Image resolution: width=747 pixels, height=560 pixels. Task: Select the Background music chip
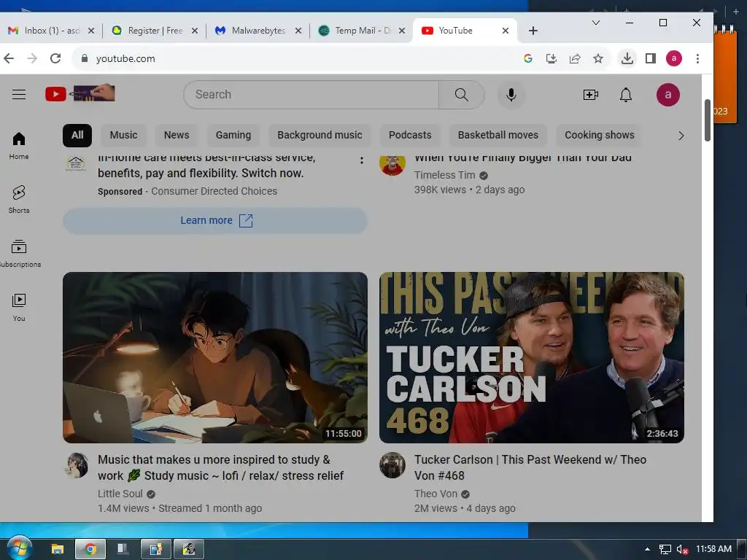click(x=320, y=135)
